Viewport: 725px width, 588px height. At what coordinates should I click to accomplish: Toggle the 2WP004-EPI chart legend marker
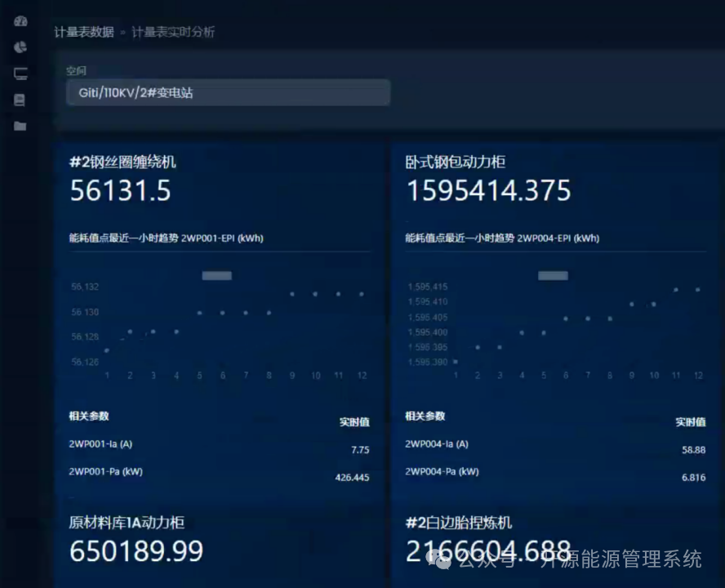[552, 275]
